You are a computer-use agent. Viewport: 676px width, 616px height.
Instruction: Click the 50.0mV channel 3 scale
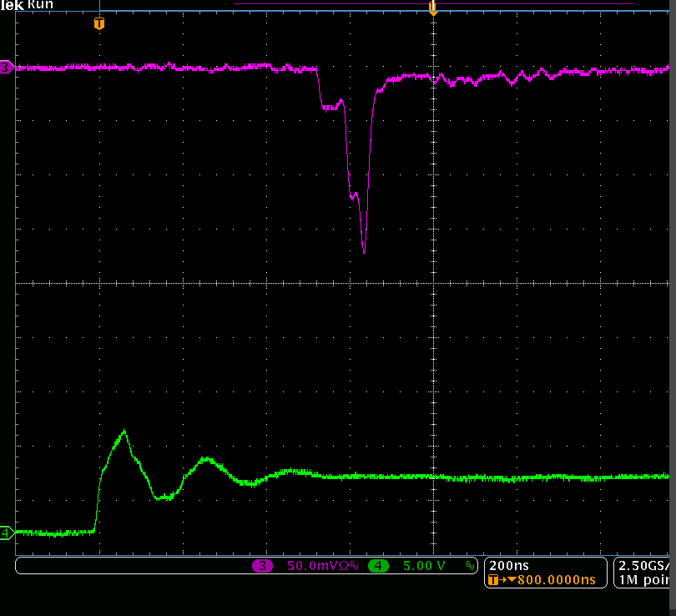(x=313, y=566)
